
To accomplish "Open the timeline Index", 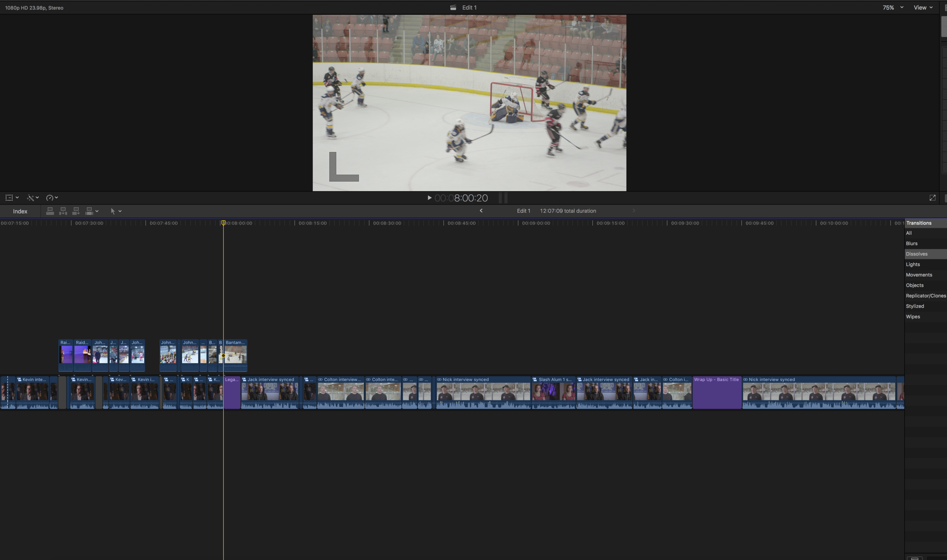I will pyautogui.click(x=20, y=211).
